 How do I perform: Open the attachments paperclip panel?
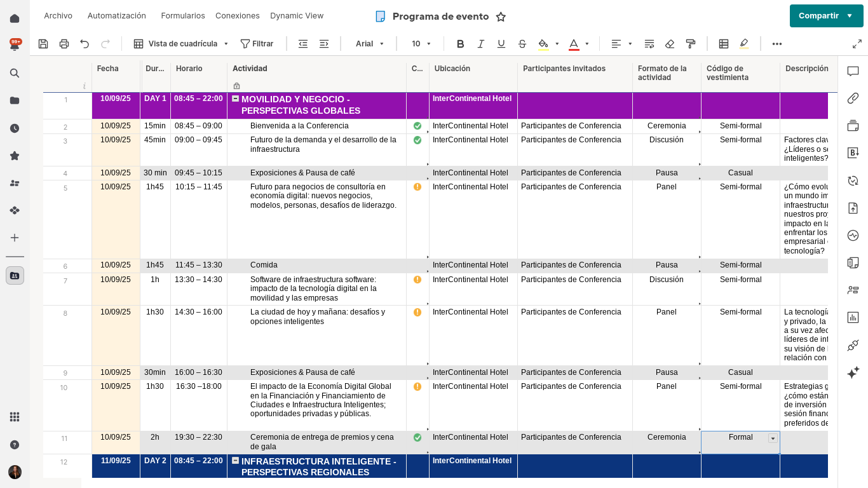(x=853, y=98)
